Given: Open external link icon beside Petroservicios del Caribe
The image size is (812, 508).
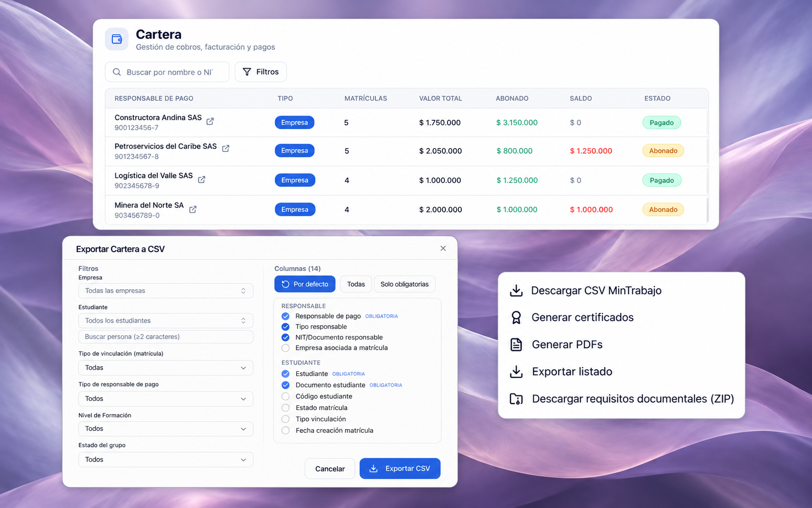Looking at the screenshot, I should click(225, 149).
